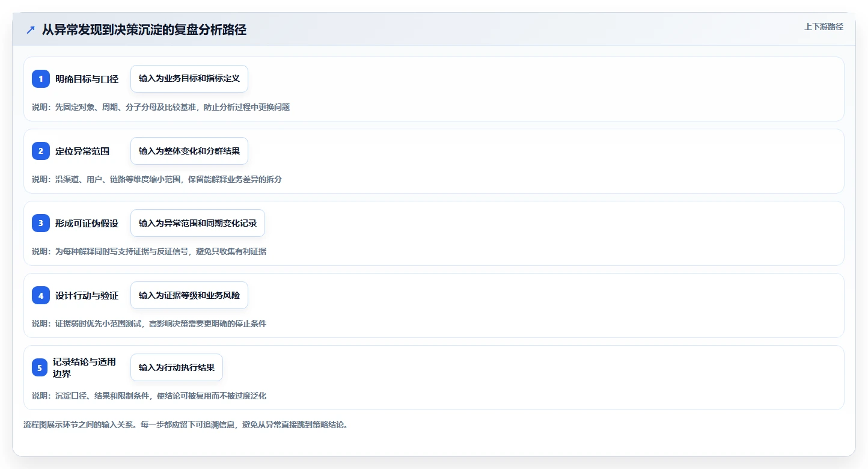Click the description starting 沉淀口径、结果和限制条件
The image size is (868, 469).
pos(149,396)
